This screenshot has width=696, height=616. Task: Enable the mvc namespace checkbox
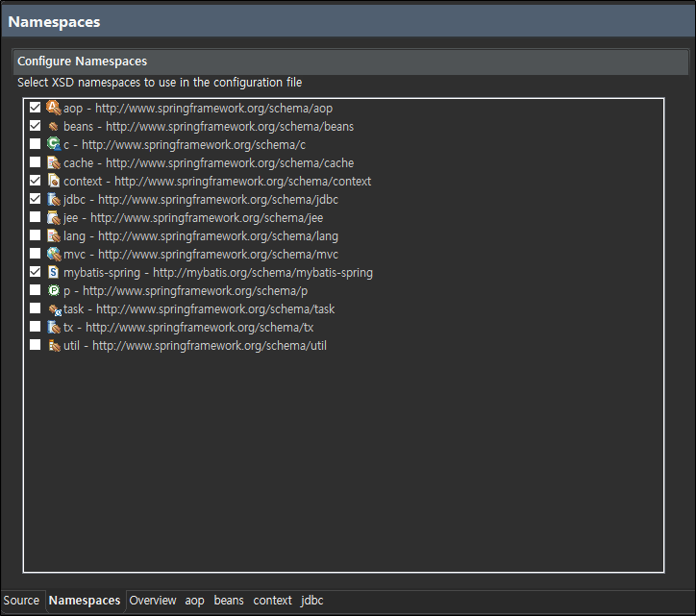point(35,253)
